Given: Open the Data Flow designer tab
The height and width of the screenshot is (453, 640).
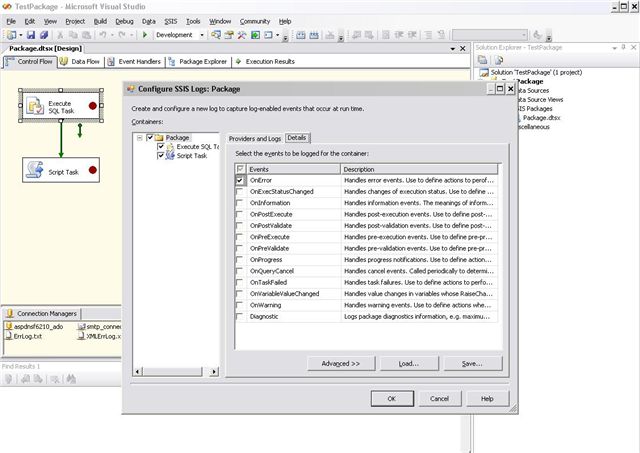Looking at the screenshot, I should coord(86,61).
